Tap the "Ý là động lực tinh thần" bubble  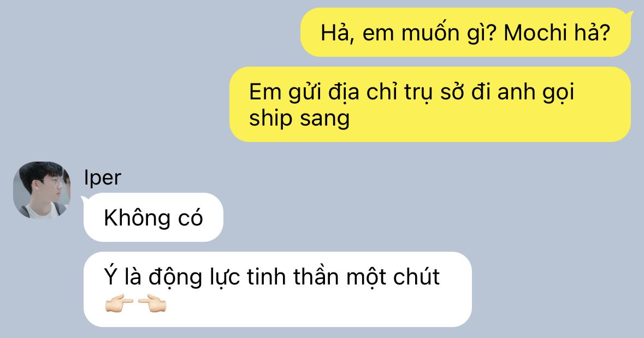277,289
